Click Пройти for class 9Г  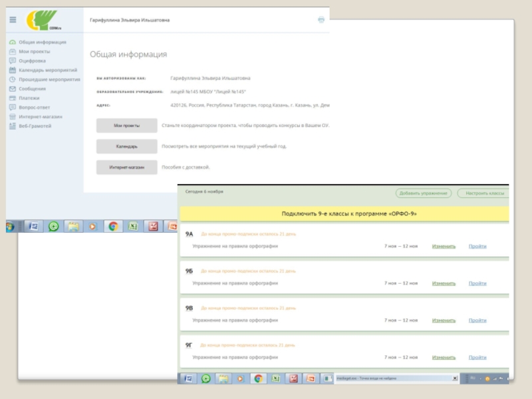point(477,357)
